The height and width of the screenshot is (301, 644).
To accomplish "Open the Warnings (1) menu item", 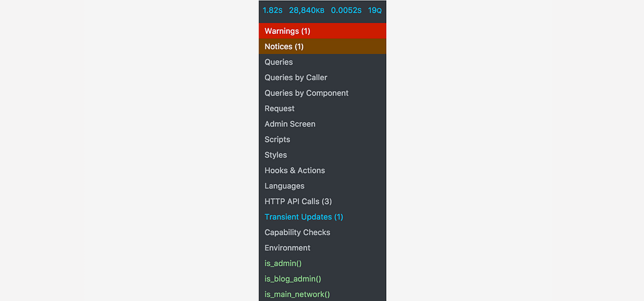I will [323, 31].
